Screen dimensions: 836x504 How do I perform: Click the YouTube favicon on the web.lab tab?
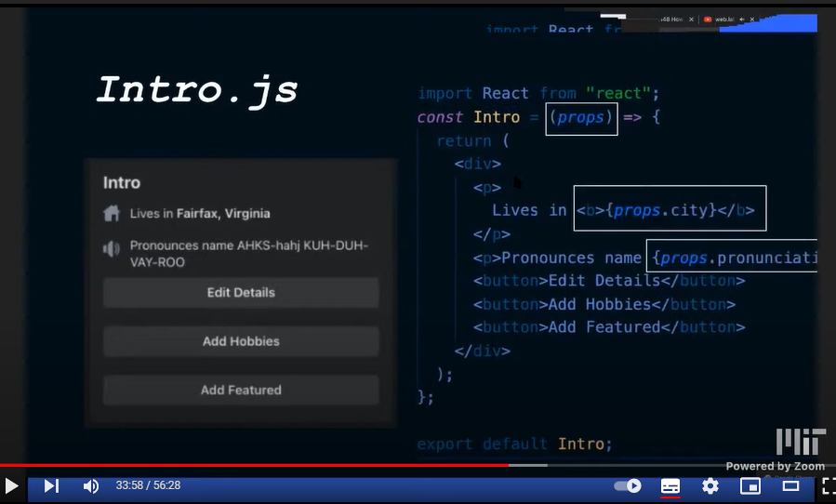708,20
